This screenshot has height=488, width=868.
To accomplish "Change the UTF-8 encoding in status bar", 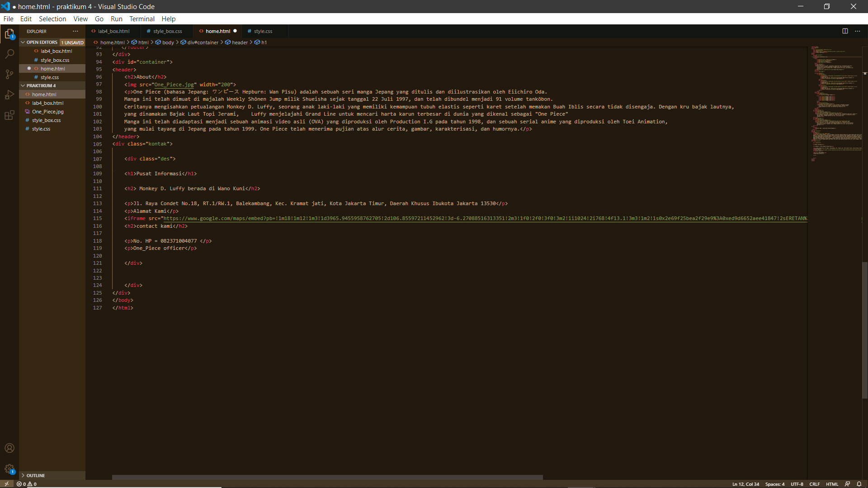I will pos(797,484).
